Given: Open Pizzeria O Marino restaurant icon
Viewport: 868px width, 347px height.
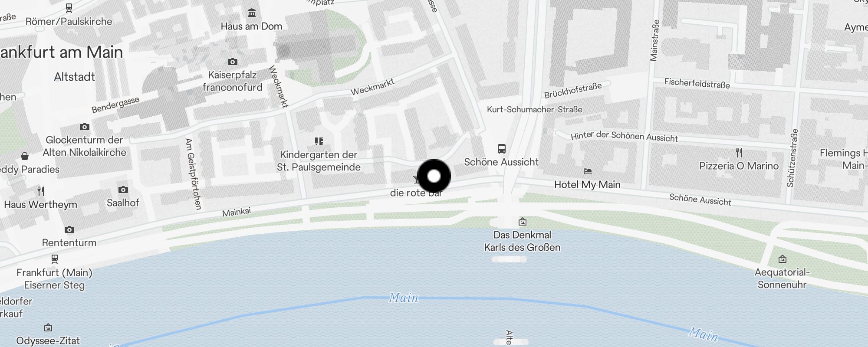Looking at the screenshot, I should pos(739,153).
